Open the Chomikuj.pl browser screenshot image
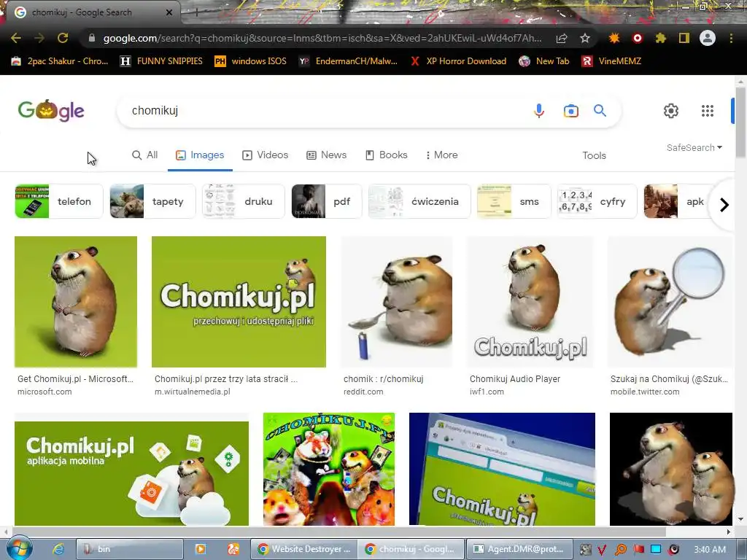747x560 pixels. point(502,469)
